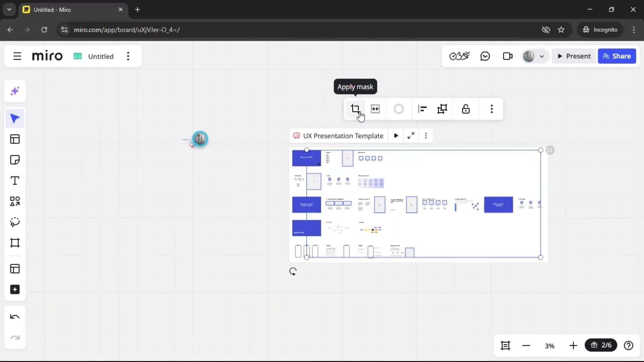Click the address bar URL
644x362 pixels.
point(127,30)
